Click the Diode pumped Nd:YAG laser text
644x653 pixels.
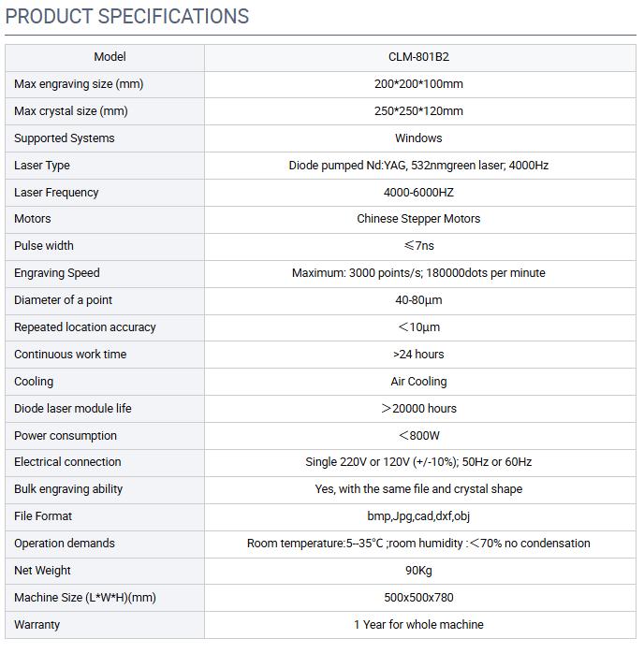pos(418,166)
